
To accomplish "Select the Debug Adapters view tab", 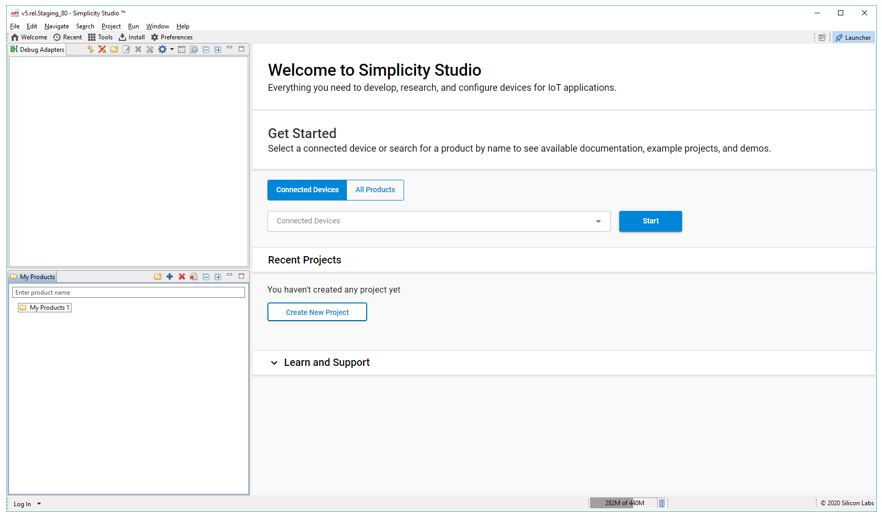I will click(x=37, y=50).
